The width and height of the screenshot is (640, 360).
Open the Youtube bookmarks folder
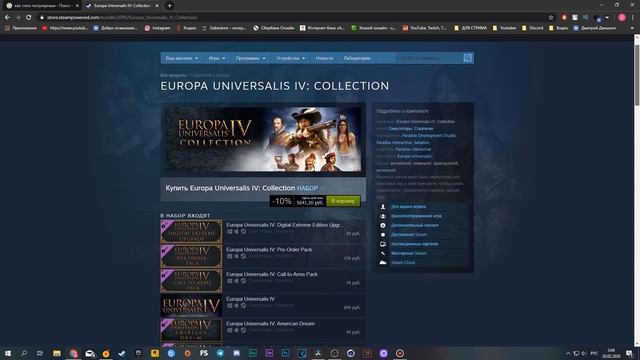[504, 28]
